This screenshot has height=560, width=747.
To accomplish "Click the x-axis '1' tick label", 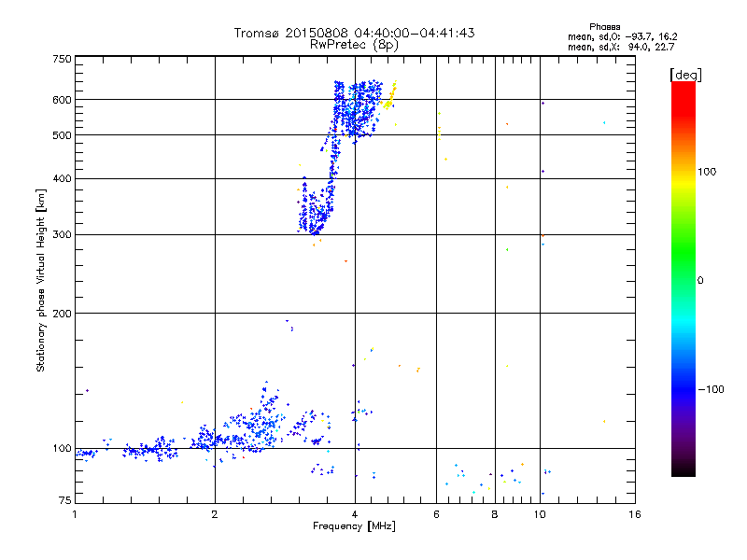I will 75,514.
